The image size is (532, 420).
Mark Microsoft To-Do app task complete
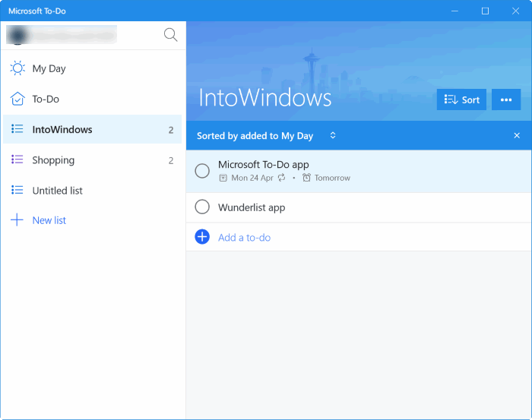tap(202, 171)
